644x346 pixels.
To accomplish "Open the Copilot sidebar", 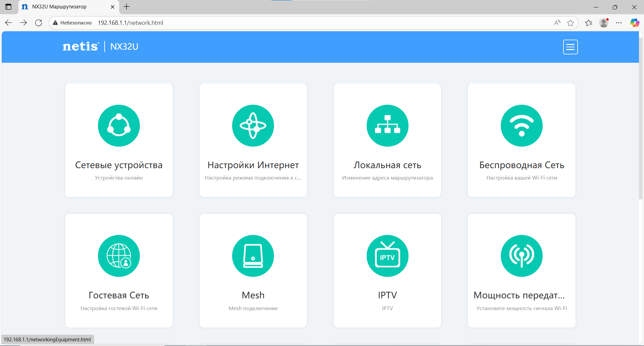I will click(635, 23).
